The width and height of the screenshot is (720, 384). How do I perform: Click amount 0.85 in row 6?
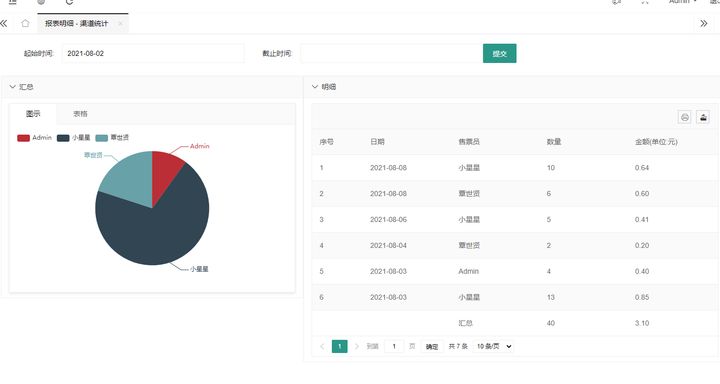tap(642, 297)
